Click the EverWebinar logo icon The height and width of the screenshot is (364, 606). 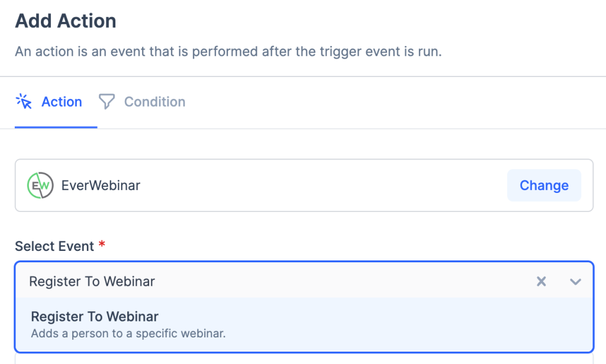tap(40, 185)
